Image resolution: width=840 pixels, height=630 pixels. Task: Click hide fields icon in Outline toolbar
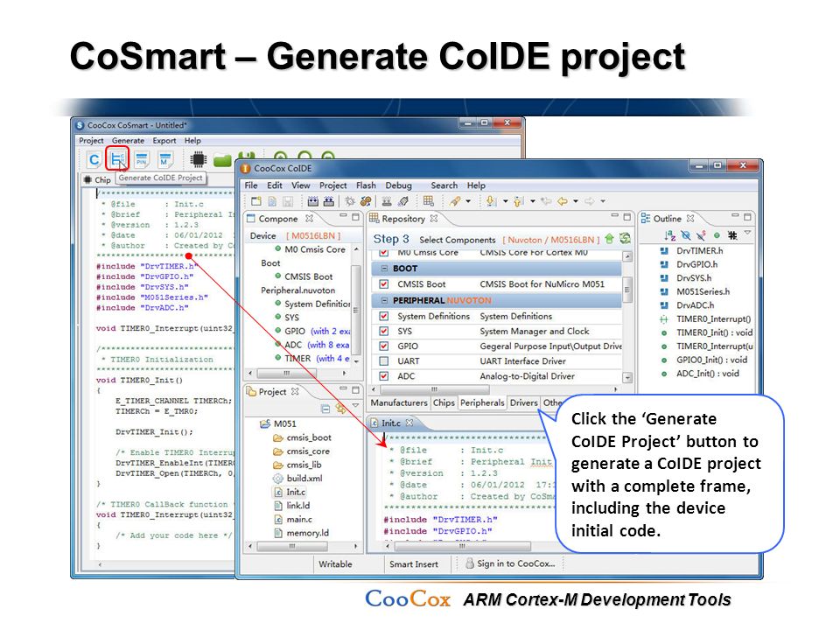tap(686, 234)
